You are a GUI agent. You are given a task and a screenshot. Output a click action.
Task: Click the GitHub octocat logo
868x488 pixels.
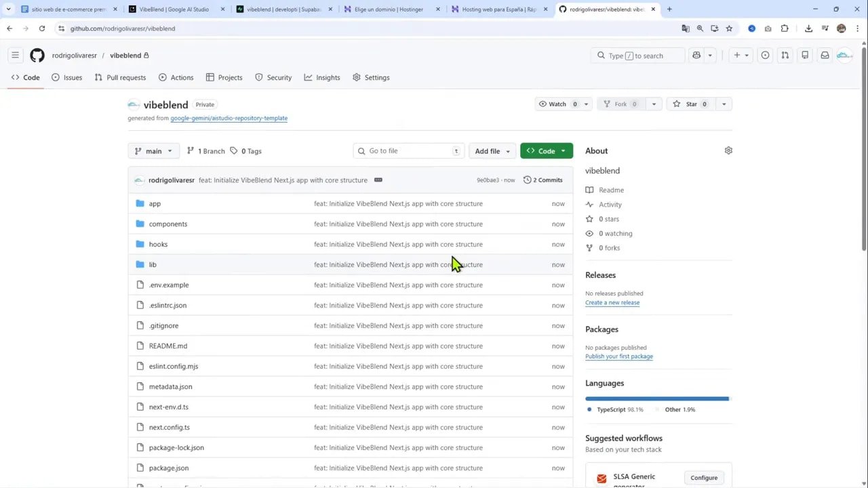[x=37, y=55]
